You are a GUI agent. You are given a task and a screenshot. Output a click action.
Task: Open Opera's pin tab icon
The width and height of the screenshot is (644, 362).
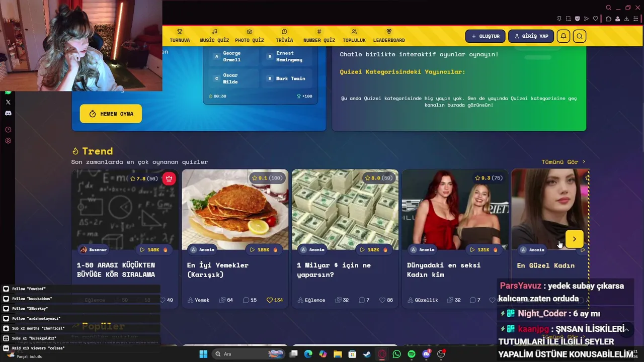point(559,19)
